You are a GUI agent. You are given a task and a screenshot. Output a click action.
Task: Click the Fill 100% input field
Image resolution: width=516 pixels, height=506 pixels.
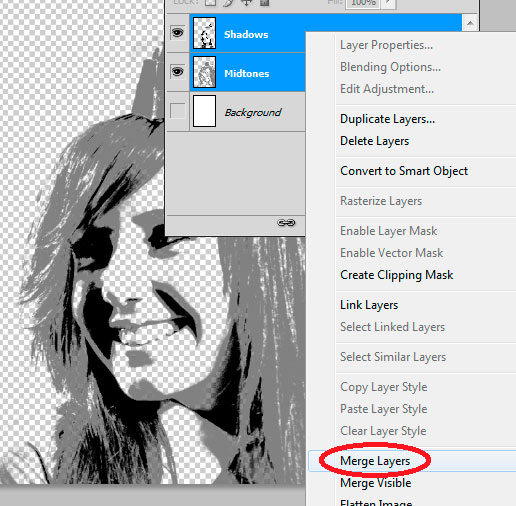[x=364, y=3]
